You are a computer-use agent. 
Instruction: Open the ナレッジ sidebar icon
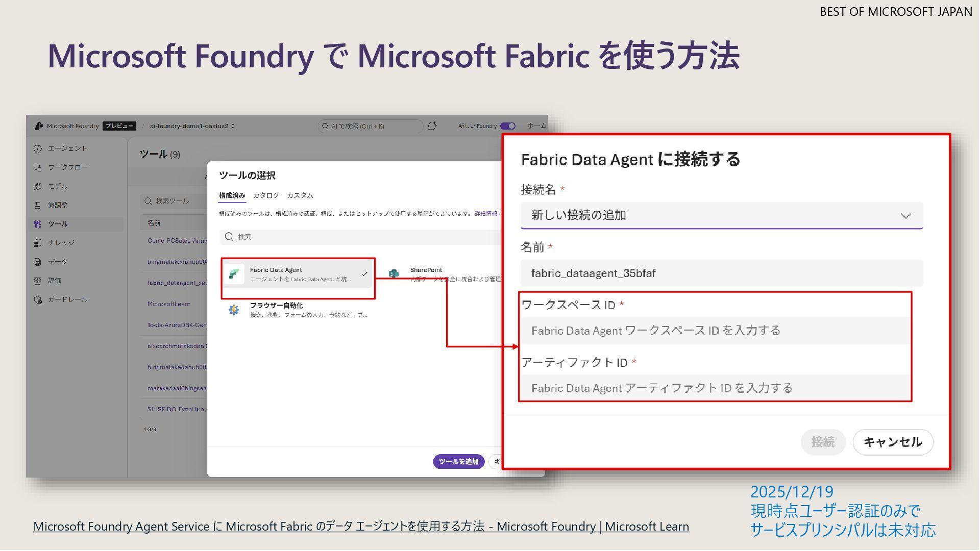click(37, 243)
